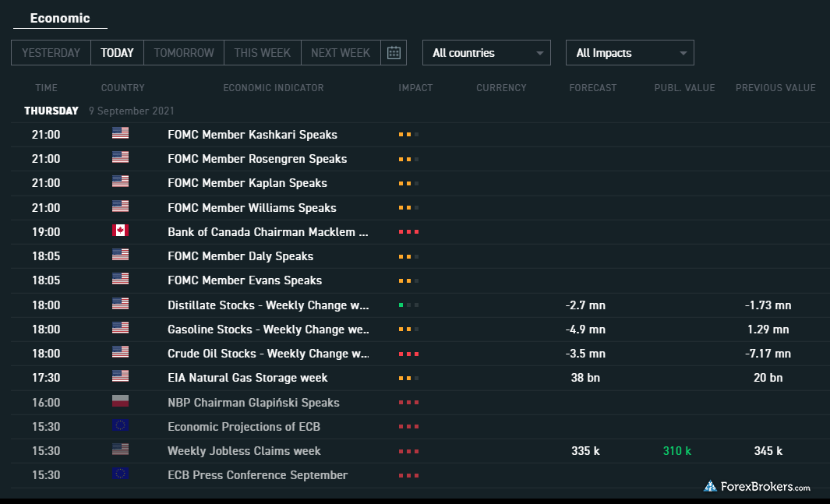830x504 pixels.
Task: Open EIA Natural Gas Storage week event
Action: (248, 378)
